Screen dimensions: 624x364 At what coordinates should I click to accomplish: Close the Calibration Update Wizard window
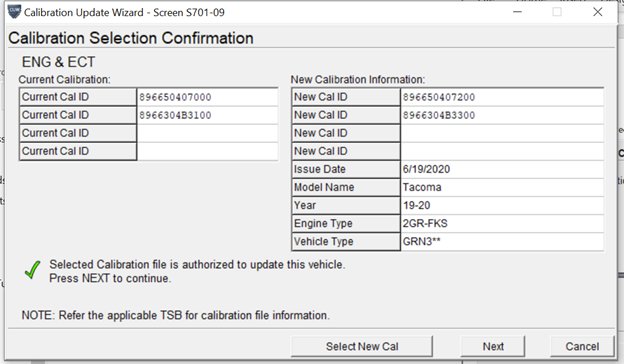pyautogui.click(x=597, y=12)
